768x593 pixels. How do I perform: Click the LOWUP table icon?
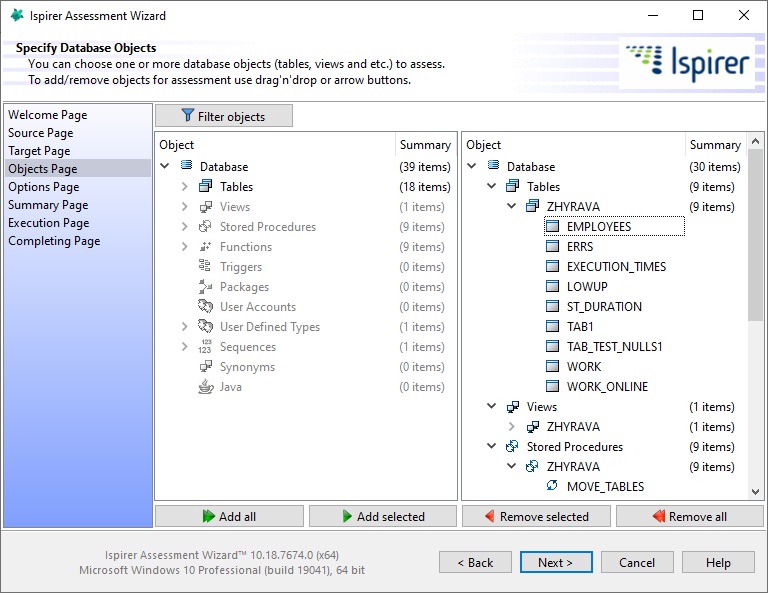552,286
